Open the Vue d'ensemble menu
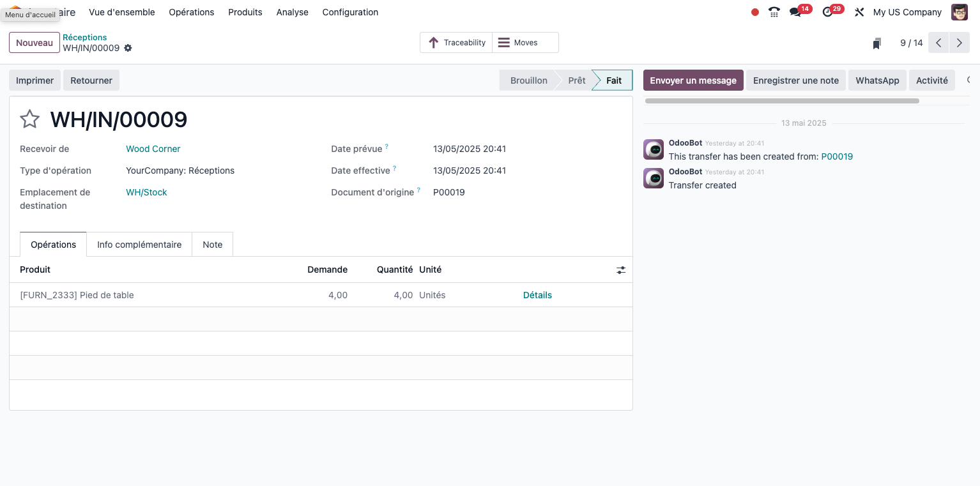The image size is (980, 486). 122,12
